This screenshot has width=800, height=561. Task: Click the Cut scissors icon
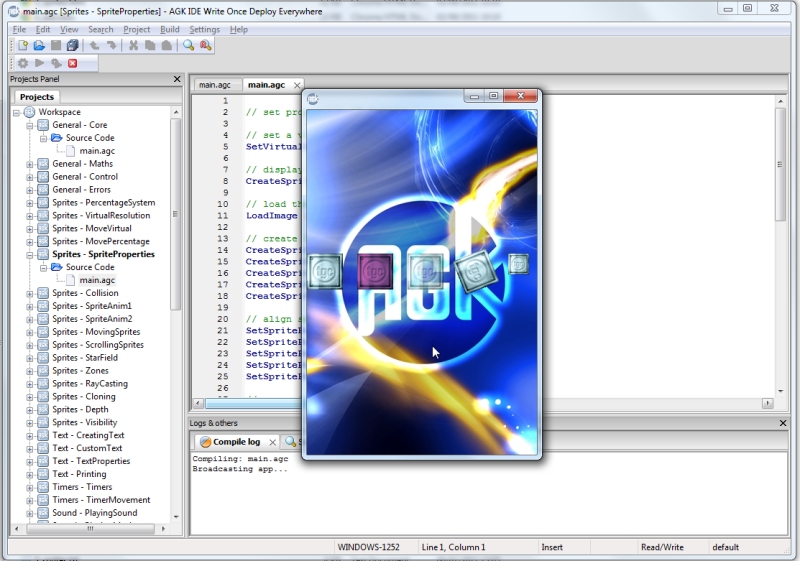(133, 45)
